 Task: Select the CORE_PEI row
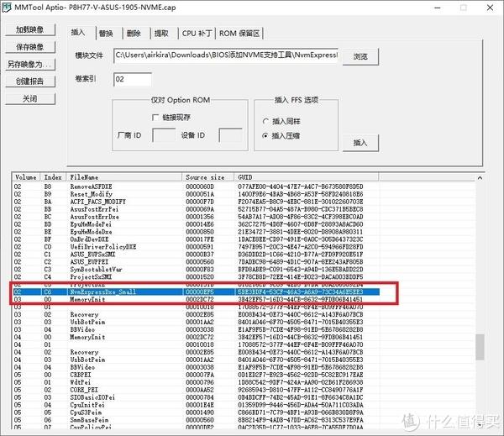(196, 390)
